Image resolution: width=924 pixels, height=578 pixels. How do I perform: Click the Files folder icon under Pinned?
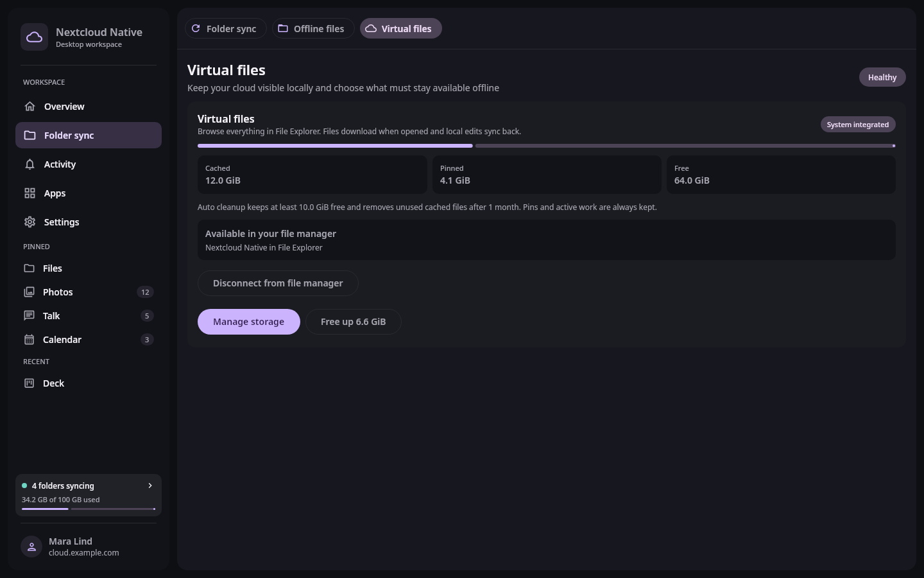pyautogui.click(x=29, y=268)
